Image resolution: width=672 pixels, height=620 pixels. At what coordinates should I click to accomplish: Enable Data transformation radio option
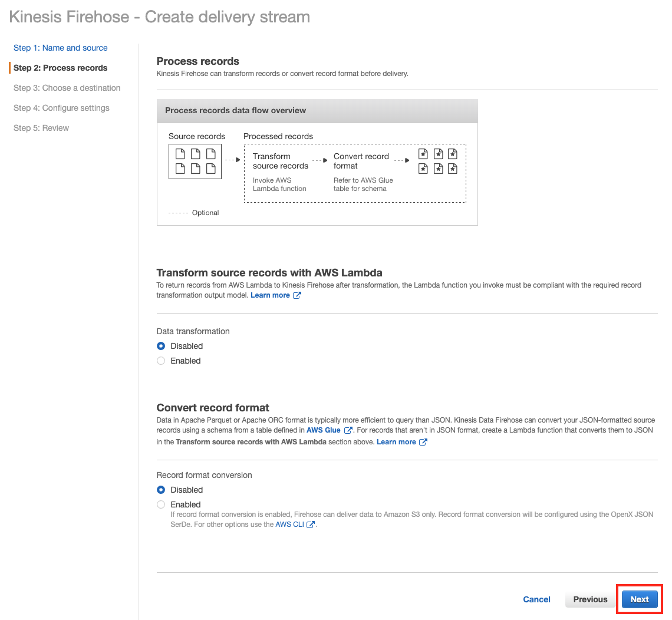point(161,361)
